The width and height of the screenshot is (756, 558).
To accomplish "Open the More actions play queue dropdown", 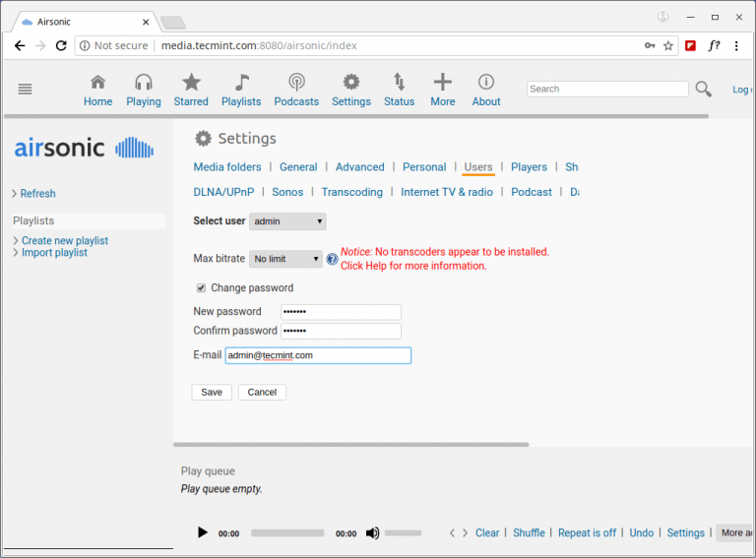I will pyautogui.click(x=734, y=533).
